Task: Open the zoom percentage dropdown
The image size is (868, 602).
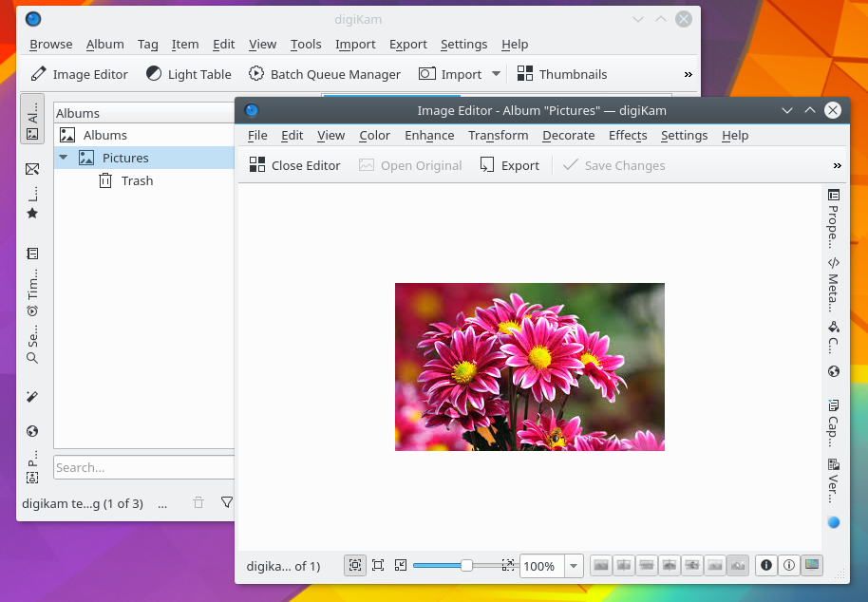Action: (574, 566)
